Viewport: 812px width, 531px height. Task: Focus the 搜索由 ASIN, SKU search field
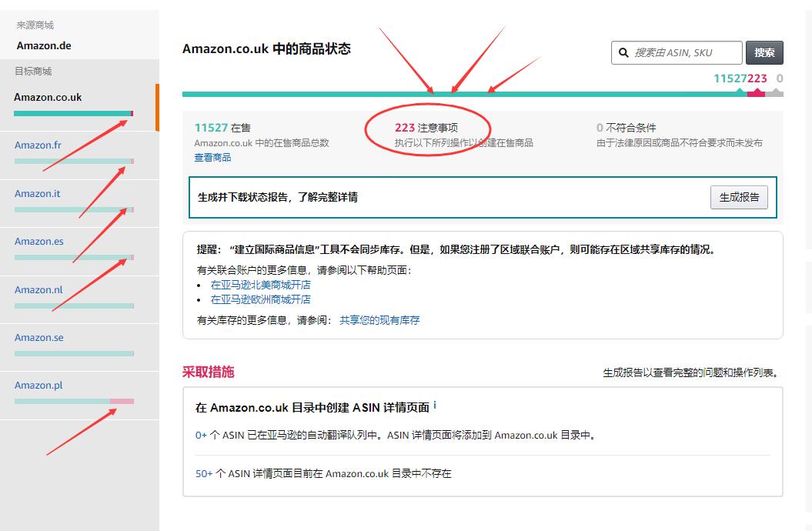[677, 53]
